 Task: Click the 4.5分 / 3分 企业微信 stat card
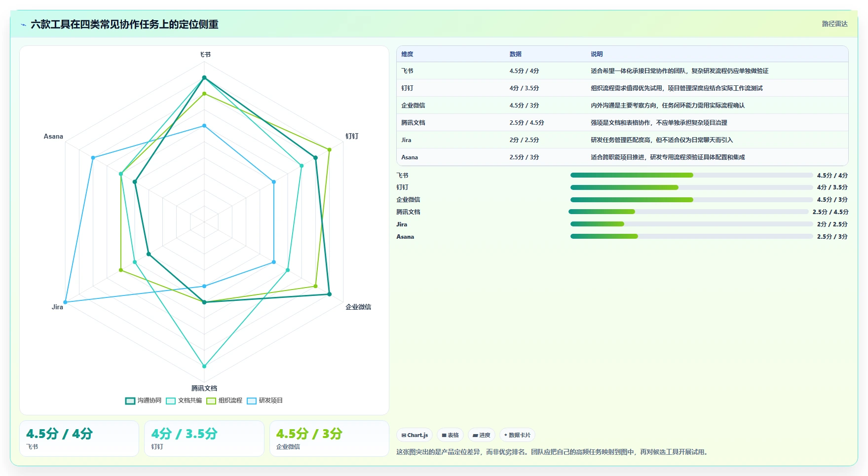[329, 439]
